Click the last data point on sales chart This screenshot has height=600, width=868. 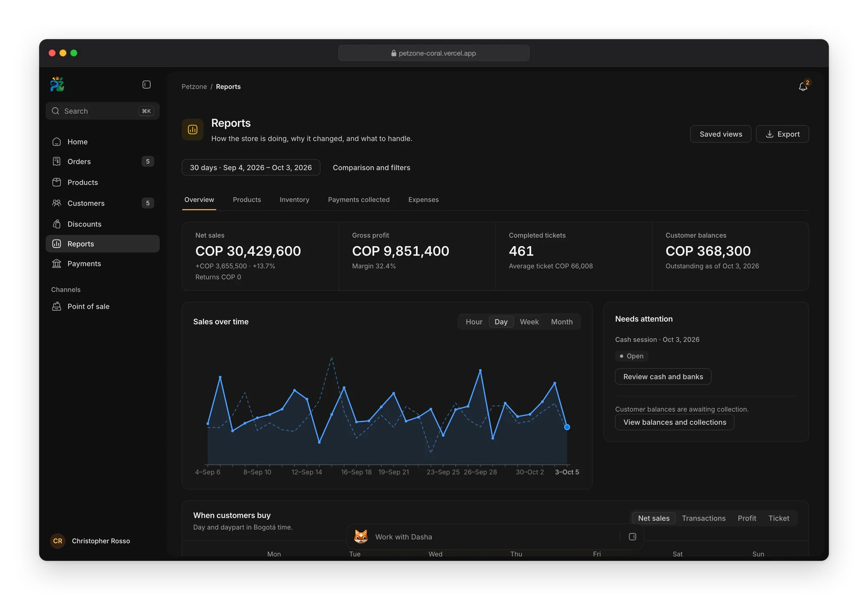pyautogui.click(x=567, y=427)
